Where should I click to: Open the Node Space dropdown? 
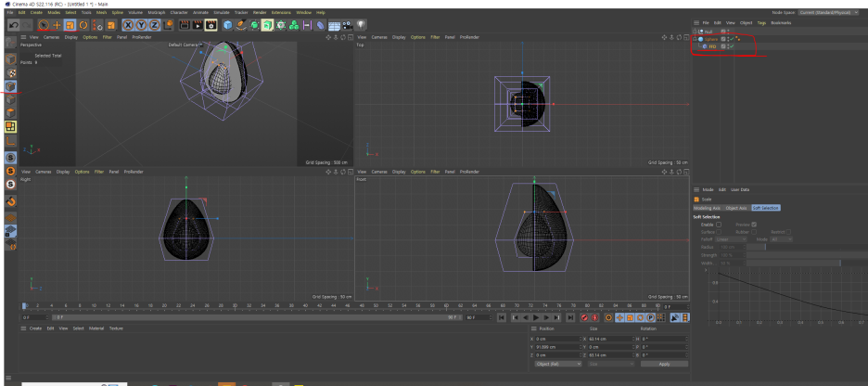coord(828,12)
